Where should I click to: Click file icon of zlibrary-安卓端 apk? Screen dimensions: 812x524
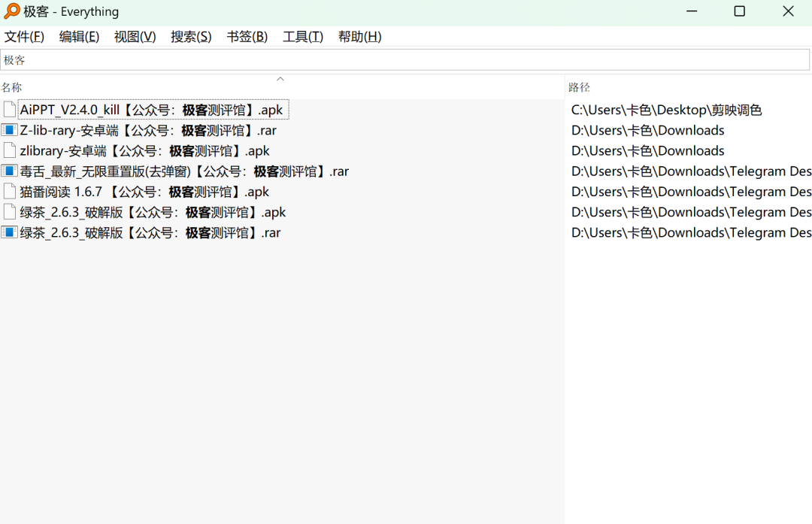[9, 150]
